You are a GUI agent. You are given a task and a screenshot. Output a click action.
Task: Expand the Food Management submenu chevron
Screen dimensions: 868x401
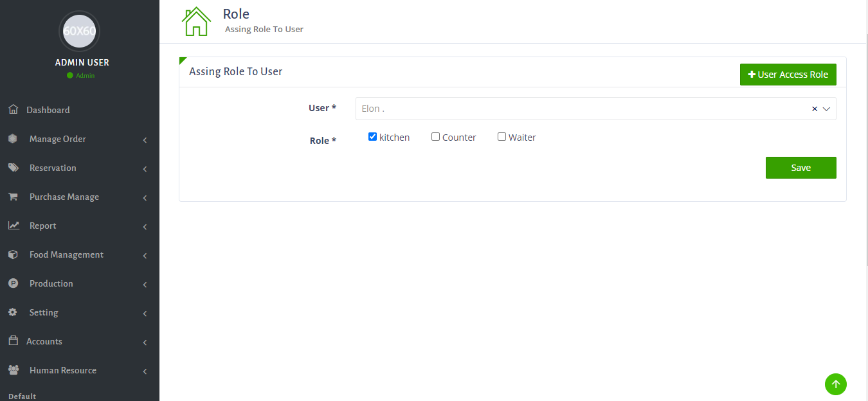145,256
